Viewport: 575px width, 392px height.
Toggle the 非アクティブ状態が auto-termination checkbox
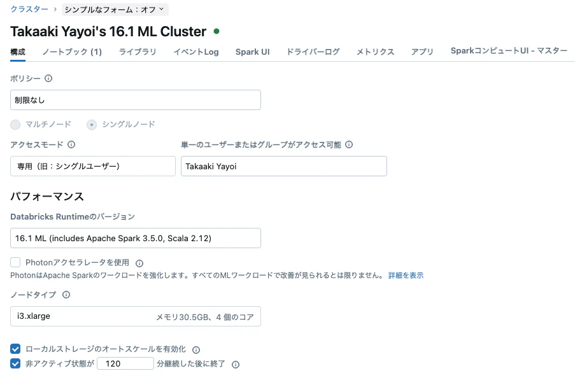point(15,363)
